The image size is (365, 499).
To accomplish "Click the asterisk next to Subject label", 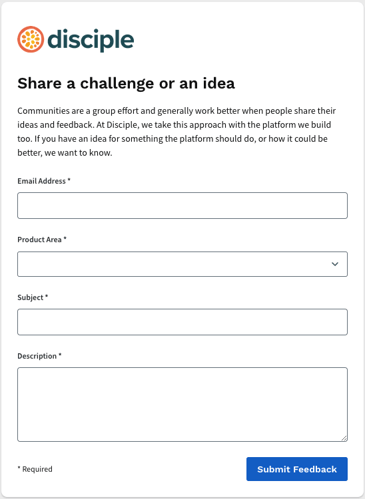I will [47, 296].
